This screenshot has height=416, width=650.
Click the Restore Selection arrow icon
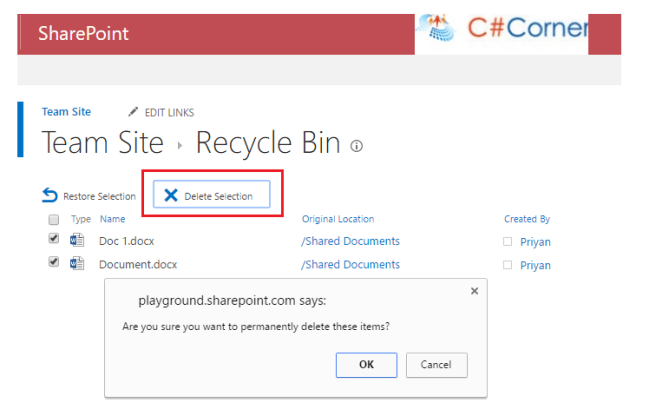point(49,195)
